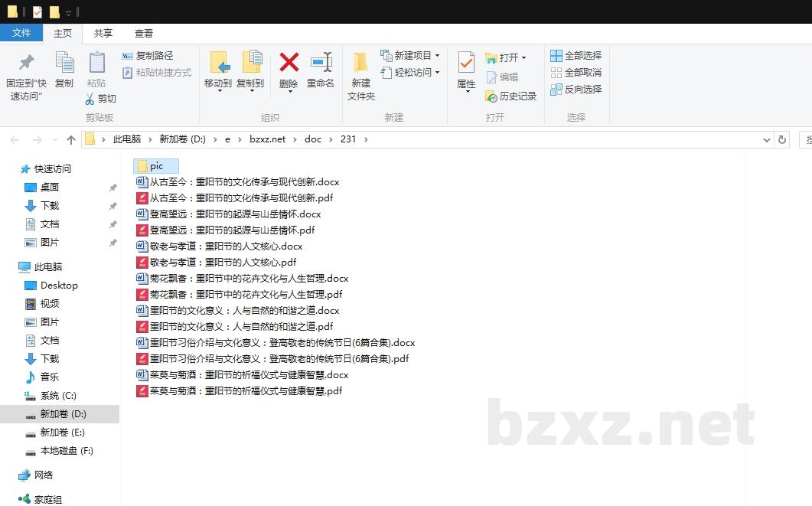
Task: Open the New Item dropdown
Action: (x=437, y=56)
